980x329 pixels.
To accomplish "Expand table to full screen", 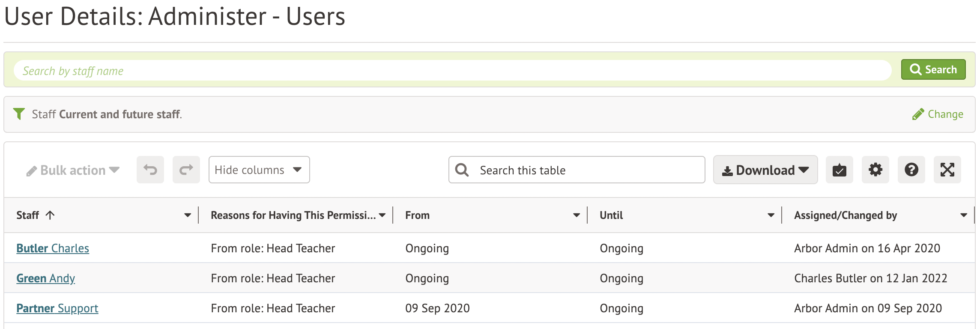I will [947, 170].
